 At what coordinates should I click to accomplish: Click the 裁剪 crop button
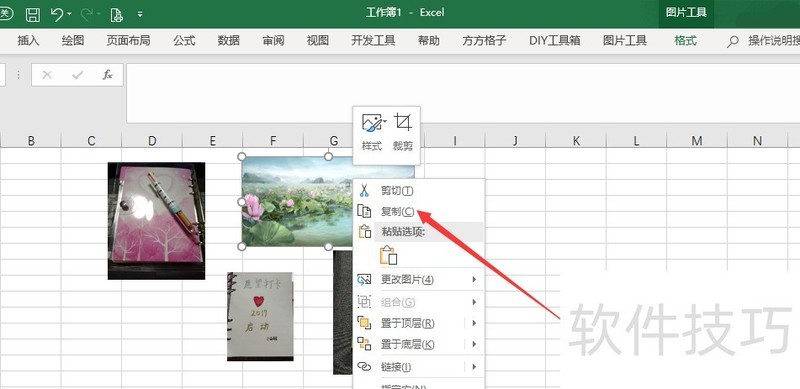coord(403,133)
